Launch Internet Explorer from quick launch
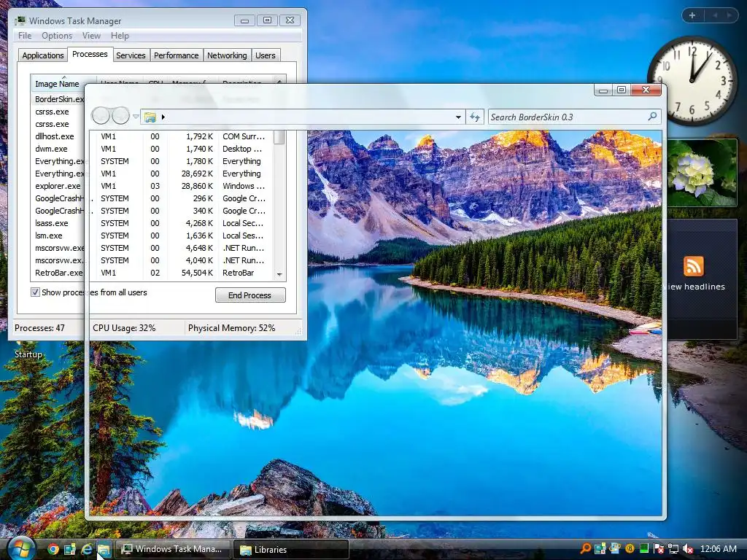The height and width of the screenshot is (560, 747). click(87, 549)
